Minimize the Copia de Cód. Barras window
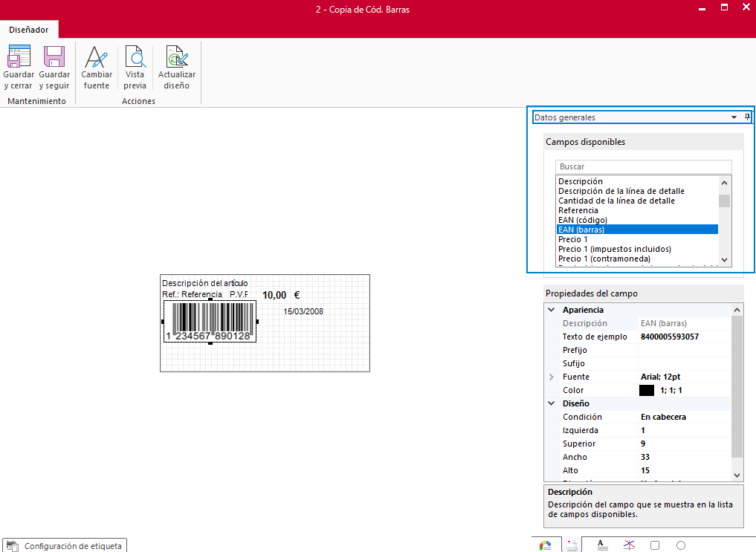Image resolution: width=756 pixels, height=552 pixels. coord(702,9)
